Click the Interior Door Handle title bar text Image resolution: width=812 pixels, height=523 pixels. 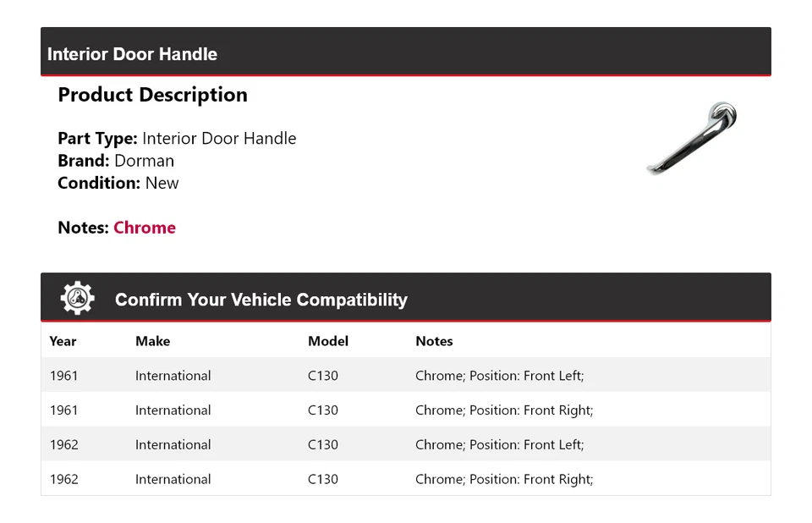point(132,54)
